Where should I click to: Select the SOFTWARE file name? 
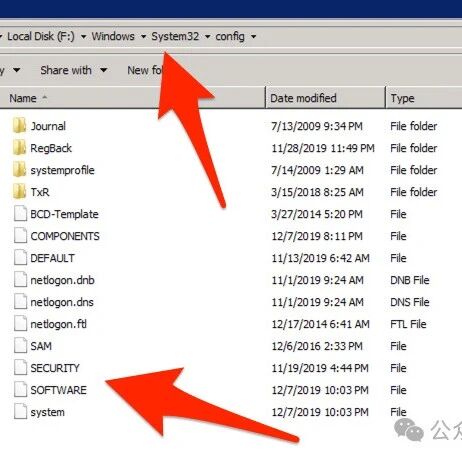coord(58,390)
